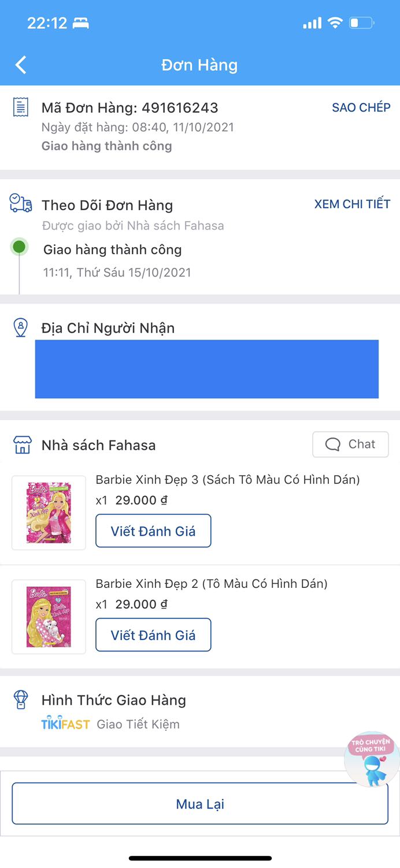Tap the Wi-Fi icon in the status bar
Image resolution: width=400 pixels, height=868 pixels.
pyautogui.click(x=334, y=22)
